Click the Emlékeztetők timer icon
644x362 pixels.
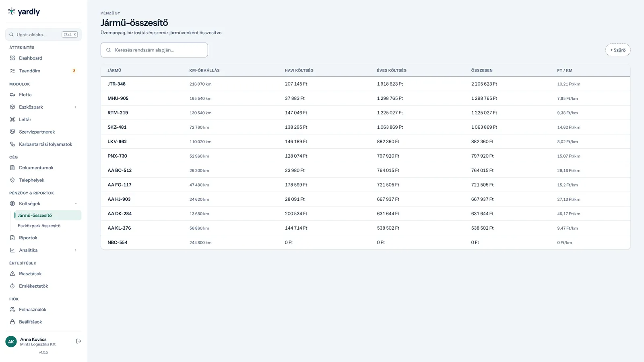(12, 286)
